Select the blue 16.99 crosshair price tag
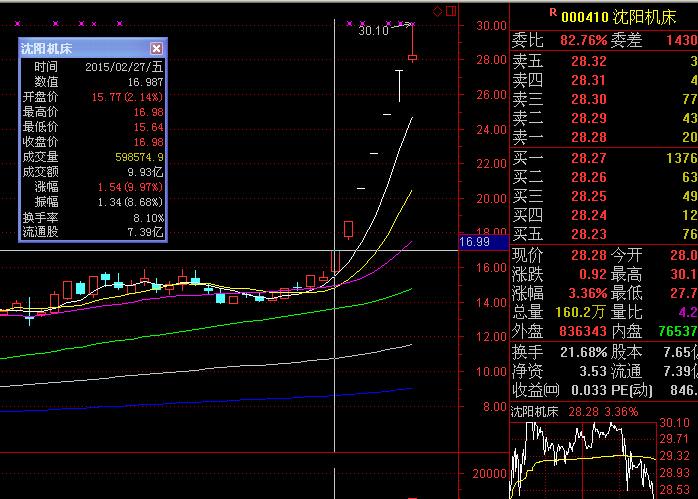 pyautogui.click(x=475, y=242)
